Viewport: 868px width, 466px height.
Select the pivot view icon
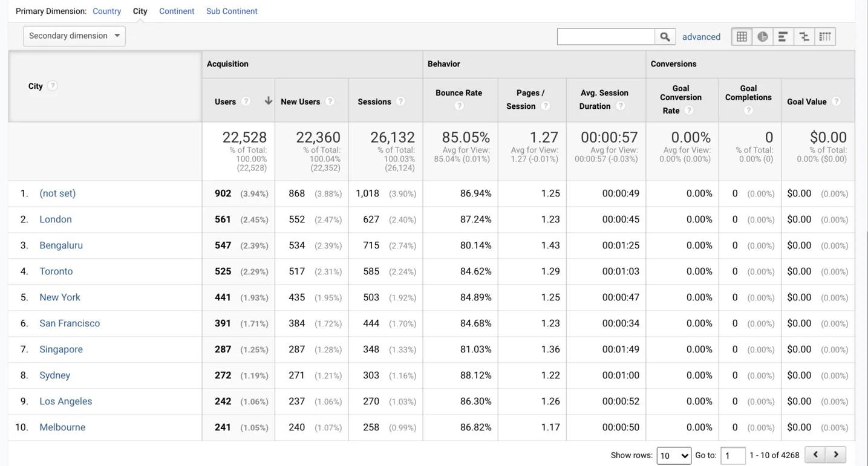(825, 37)
